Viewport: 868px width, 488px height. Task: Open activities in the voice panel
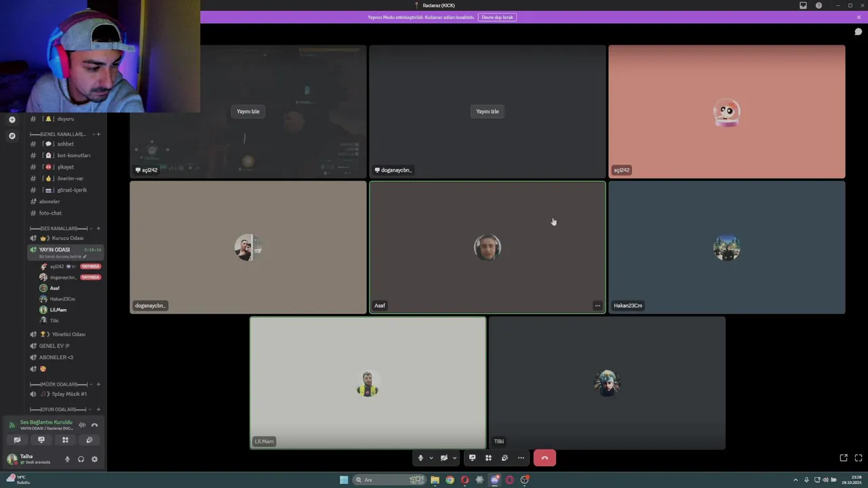point(65,440)
